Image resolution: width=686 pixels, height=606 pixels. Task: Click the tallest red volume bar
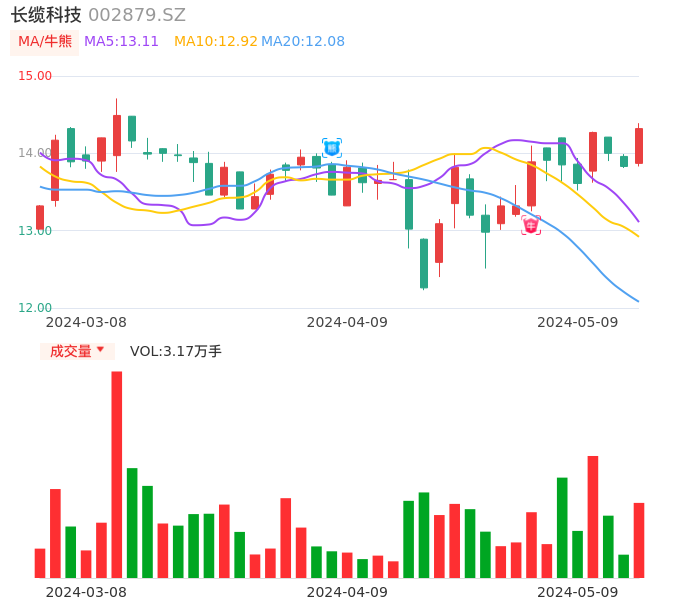[117, 474]
